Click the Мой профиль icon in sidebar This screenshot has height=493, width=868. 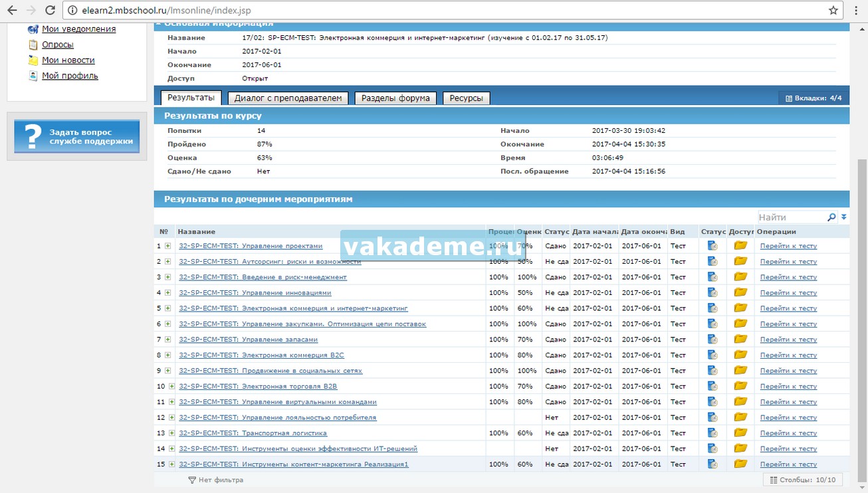tap(33, 76)
